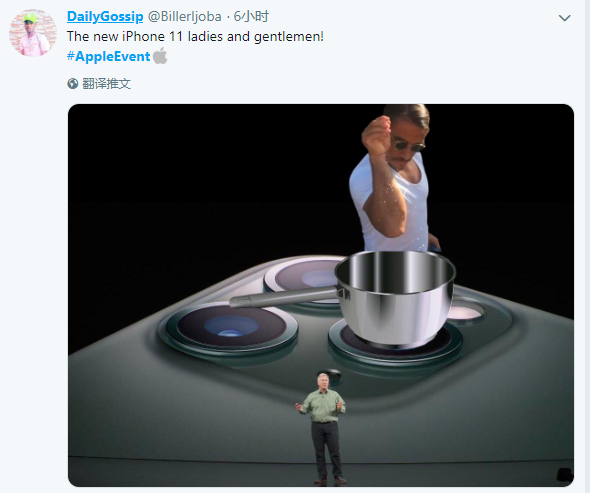
Task: Click the left camera lens in photo
Action: (x=228, y=327)
